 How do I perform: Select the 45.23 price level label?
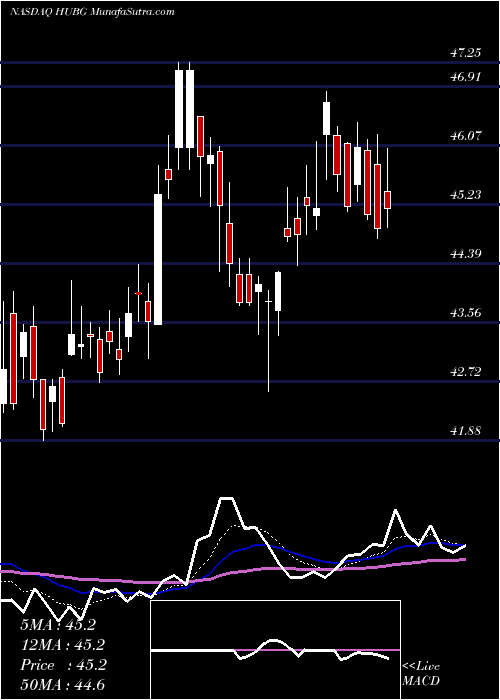click(x=466, y=195)
